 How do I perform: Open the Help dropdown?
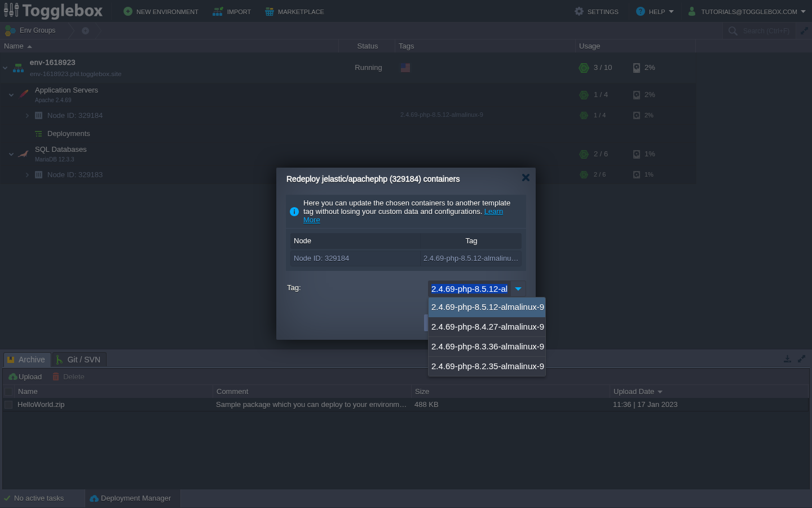pos(655,11)
